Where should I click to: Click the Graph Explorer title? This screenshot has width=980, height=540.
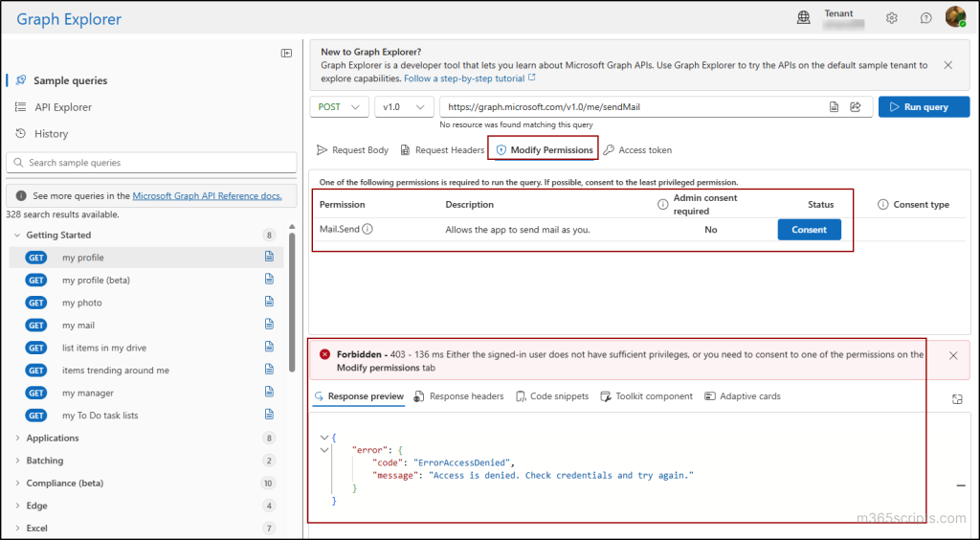pos(69,19)
